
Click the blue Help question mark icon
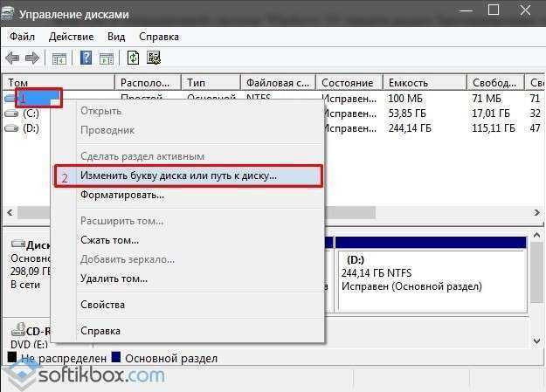(x=86, y=58)
